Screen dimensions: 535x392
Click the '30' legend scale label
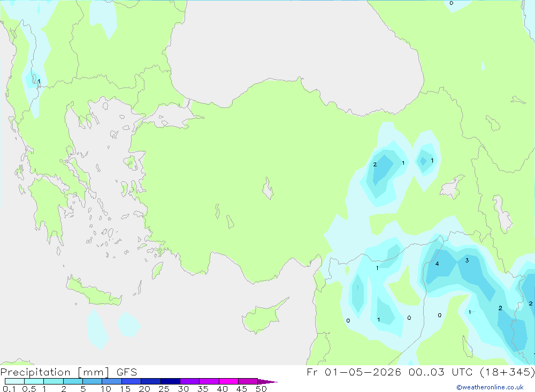(x=183, y=389)
